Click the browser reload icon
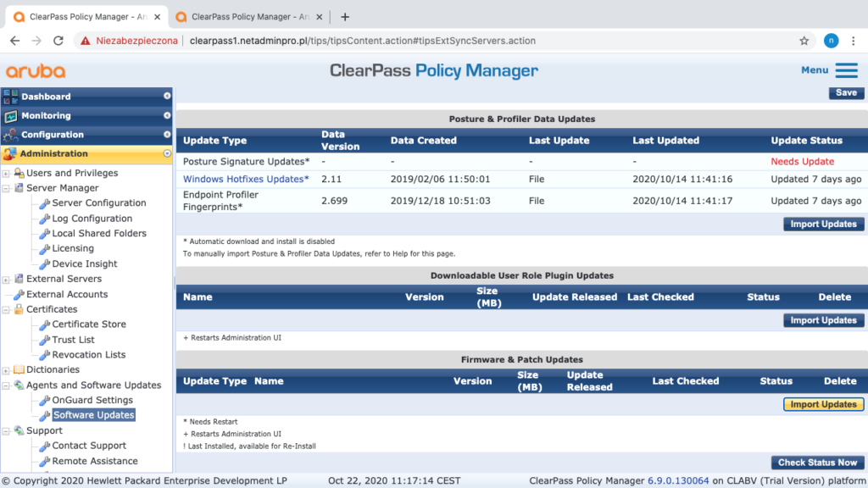Screen dimensions: 868x488 tap(58, 41)
